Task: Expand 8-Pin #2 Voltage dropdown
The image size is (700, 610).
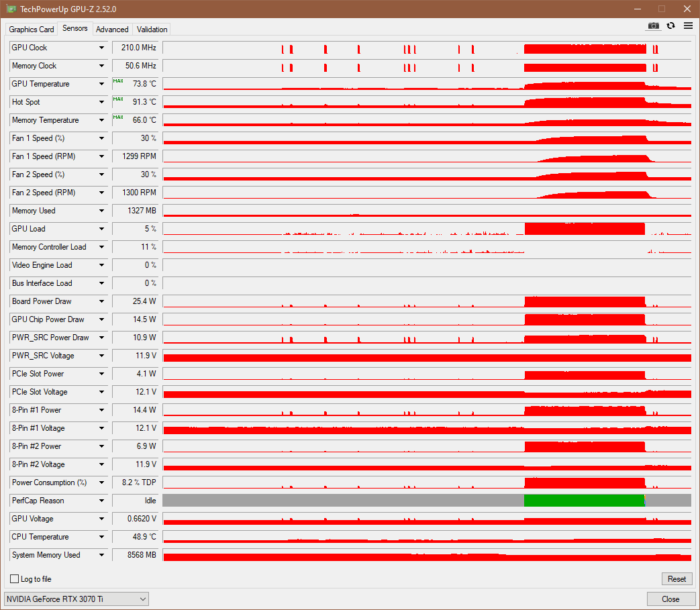Action: 102,464
